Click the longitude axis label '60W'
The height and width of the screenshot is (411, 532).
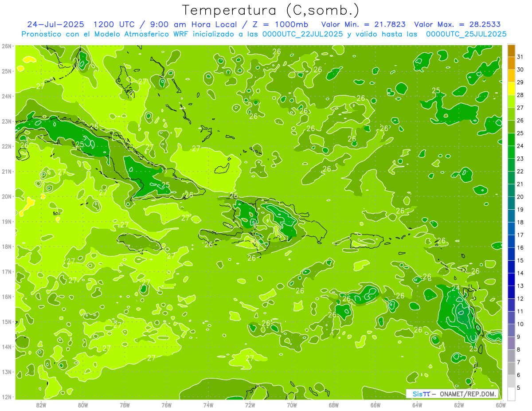[x=501, y=405]
